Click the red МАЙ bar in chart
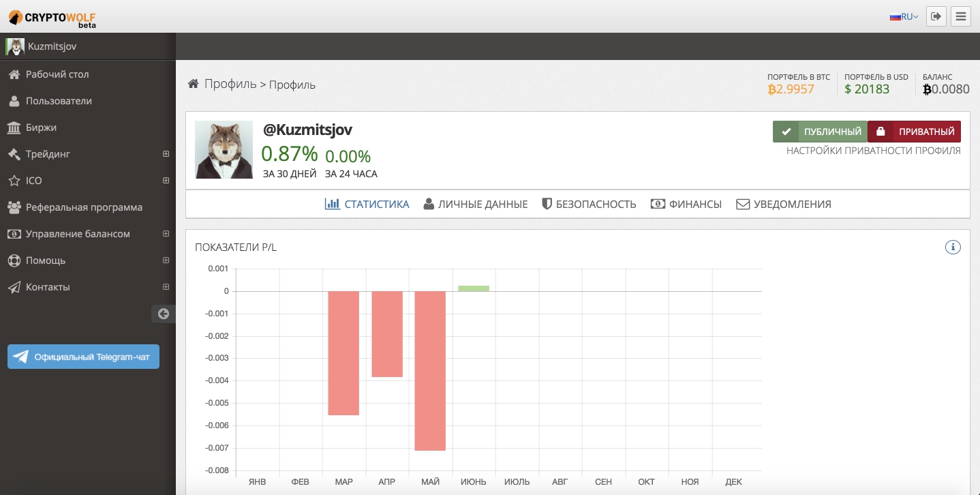This screenshot has height=495, width=980. coord(430,370)
